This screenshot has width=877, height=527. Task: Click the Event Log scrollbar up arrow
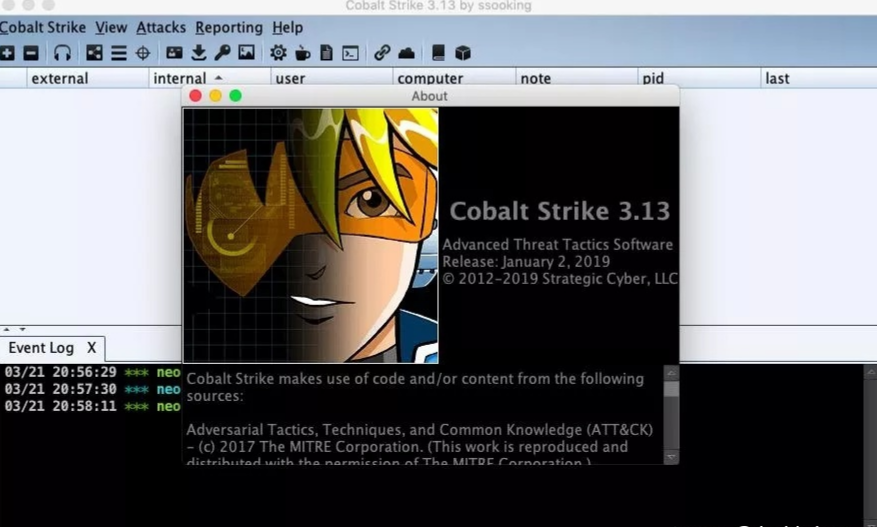point(871,372)
